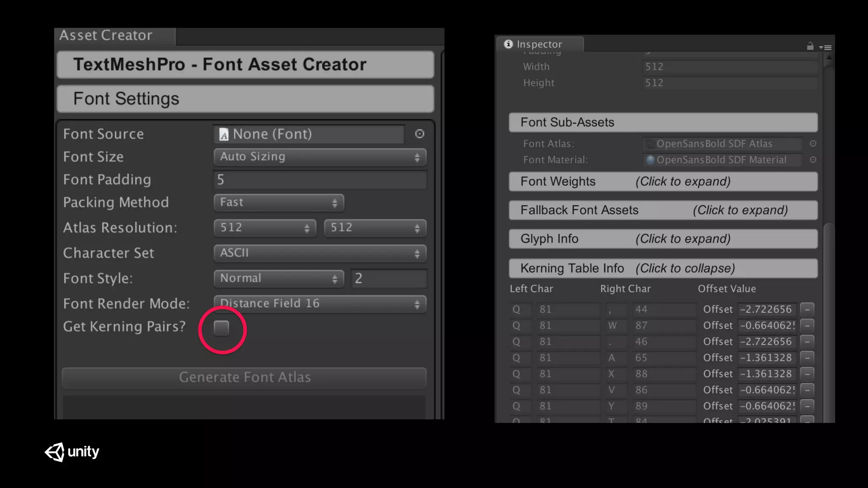Enable Get Kerning Pairs checkbox
This screenshot has width=868, height=488.
(221, 328)
